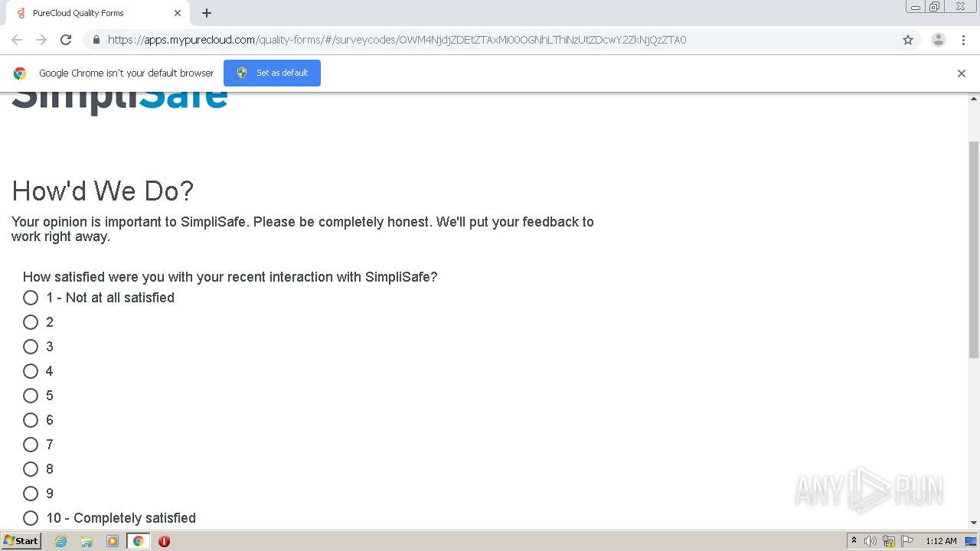The width and height of the screenshot is (980, 551).
Task: Click the Chrome logo in notification bar
Action: (x=20, y=73)
